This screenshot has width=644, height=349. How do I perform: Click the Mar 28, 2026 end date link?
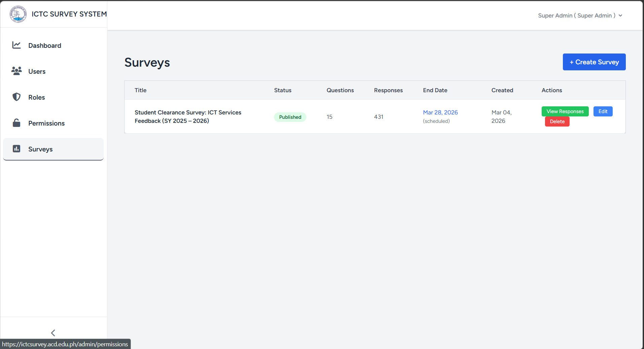pyautogui.click(x=440, y=112)
